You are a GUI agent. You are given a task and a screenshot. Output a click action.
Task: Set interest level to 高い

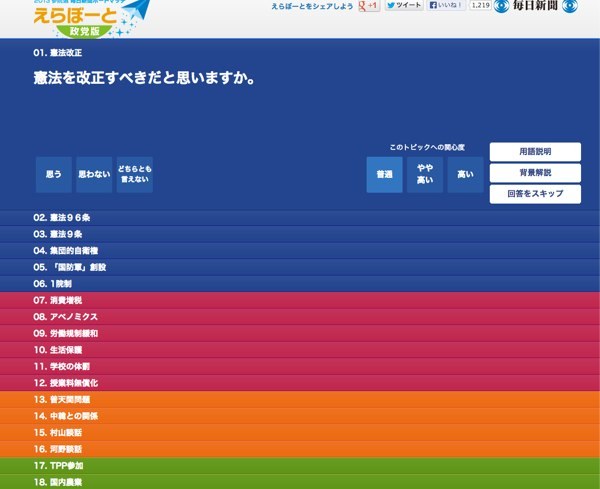point(465,175)
